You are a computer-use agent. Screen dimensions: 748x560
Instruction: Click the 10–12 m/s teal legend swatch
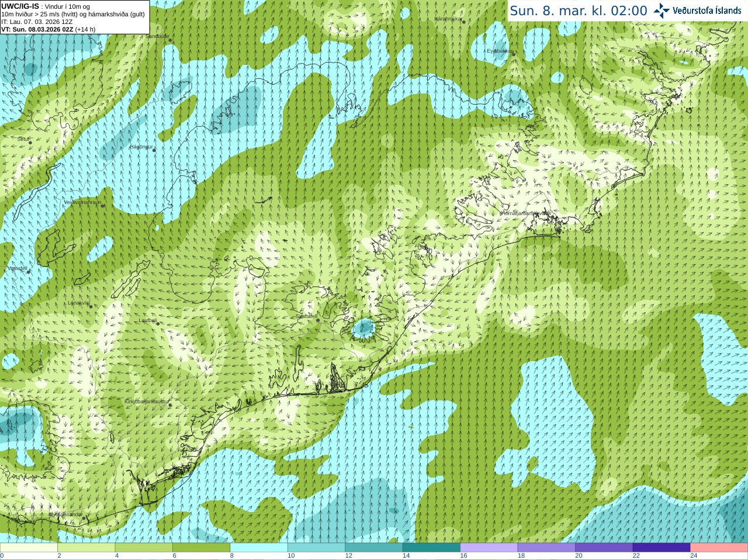pos(317,548)
